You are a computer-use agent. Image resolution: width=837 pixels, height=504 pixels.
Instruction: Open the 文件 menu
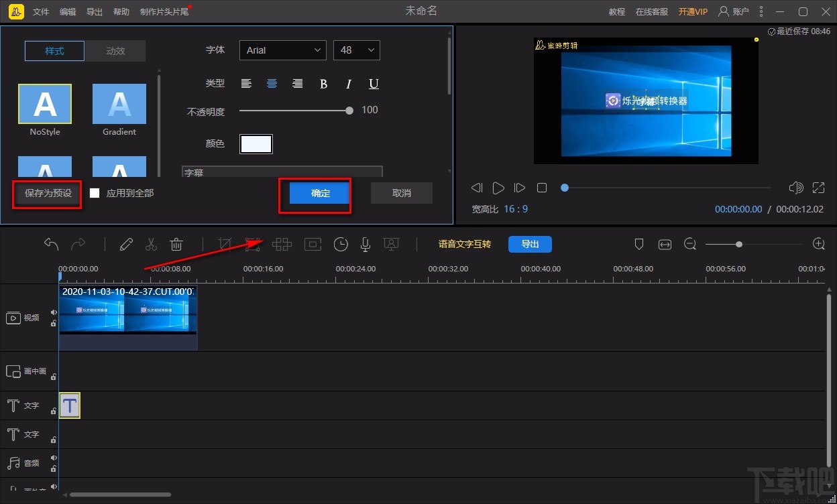coord(41,12)
